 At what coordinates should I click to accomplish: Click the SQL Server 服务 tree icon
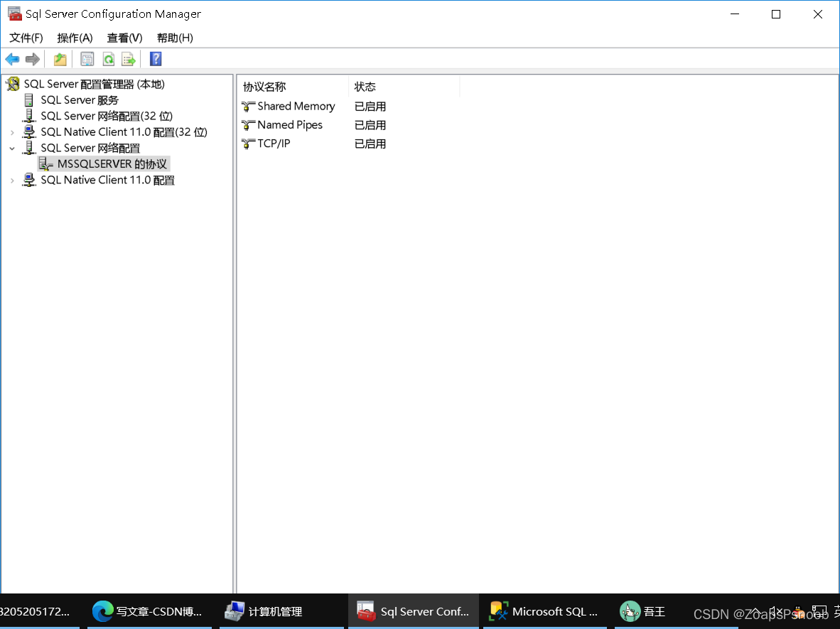pyautogui.click(x=29, y=100)
